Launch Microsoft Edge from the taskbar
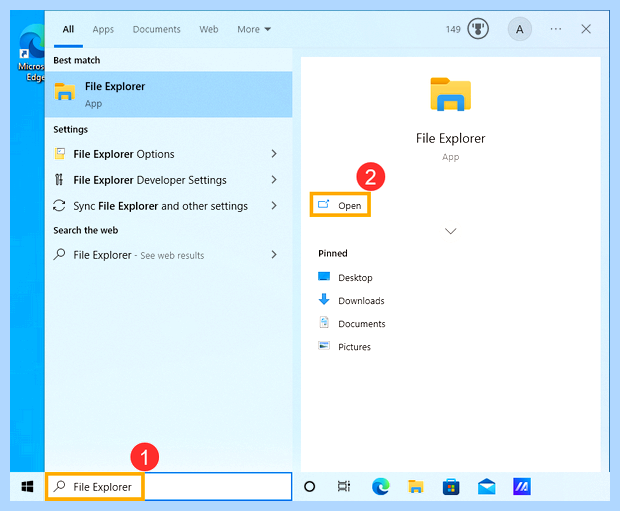The width and height of the screenshot is (620, 511). tap(380, 486)
